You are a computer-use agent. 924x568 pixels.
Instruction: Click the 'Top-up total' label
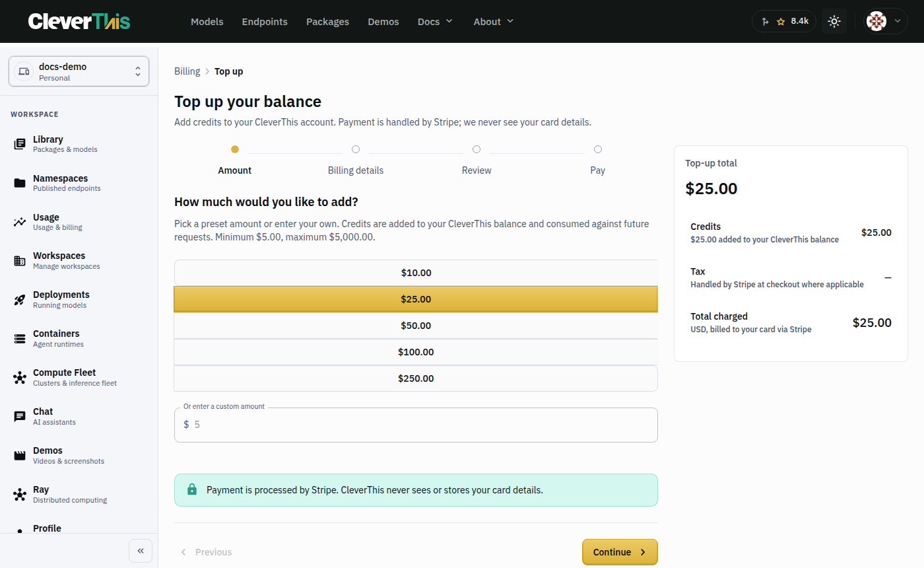pyautogui.click(x=711, y=163)
